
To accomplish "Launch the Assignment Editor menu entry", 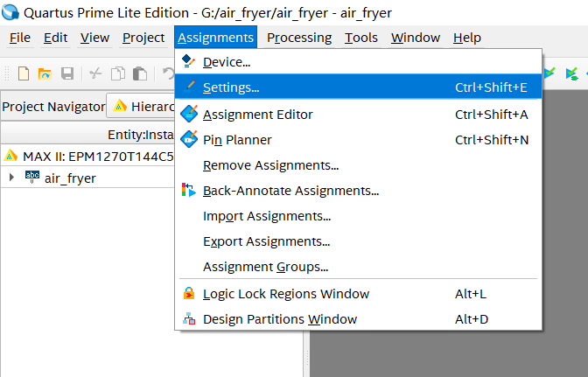I will point(257,114).
